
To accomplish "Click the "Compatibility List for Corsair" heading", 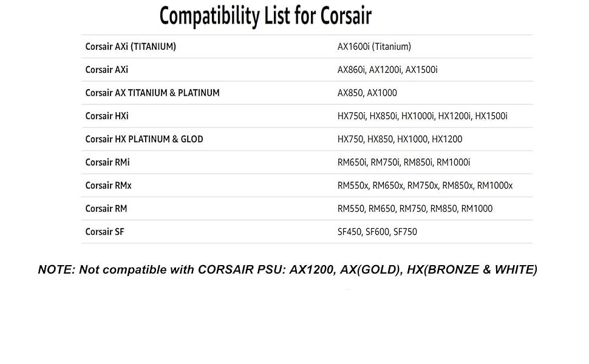I will point(265,16).
